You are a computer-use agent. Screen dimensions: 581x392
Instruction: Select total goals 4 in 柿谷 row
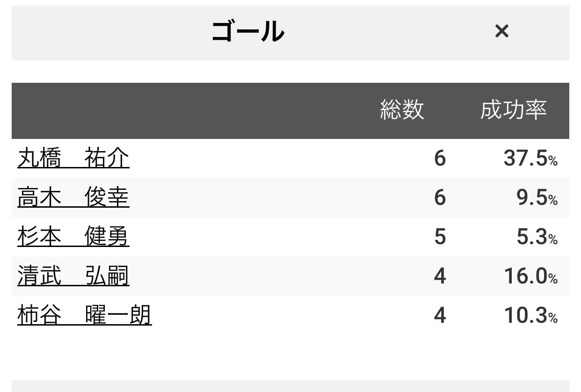[440, 316]
